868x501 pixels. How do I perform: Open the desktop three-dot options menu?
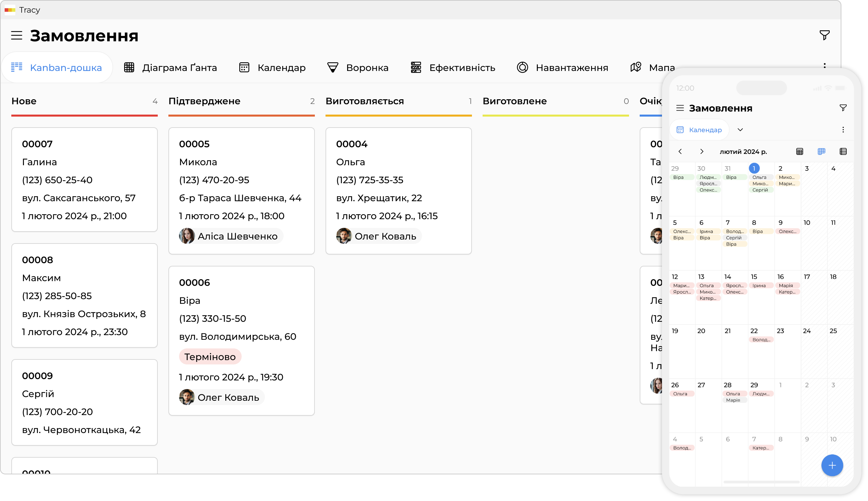pyautogui.click(x=824, y=65)
